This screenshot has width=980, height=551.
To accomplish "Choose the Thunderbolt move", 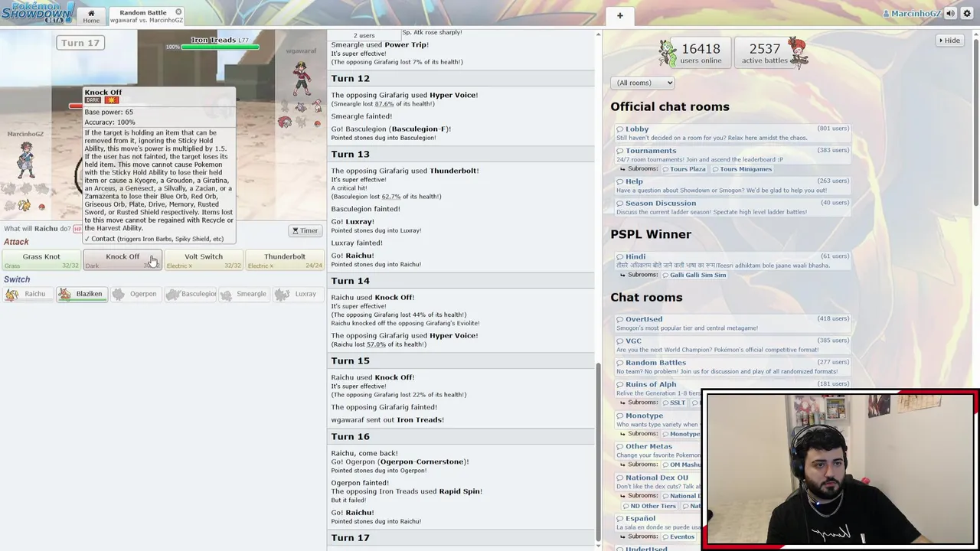I will [285, 261].
